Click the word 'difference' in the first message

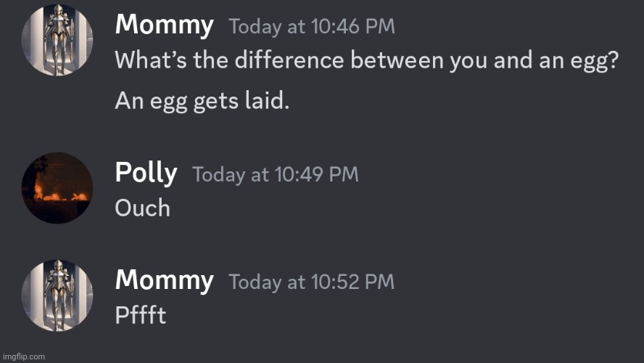click(289, 60)
